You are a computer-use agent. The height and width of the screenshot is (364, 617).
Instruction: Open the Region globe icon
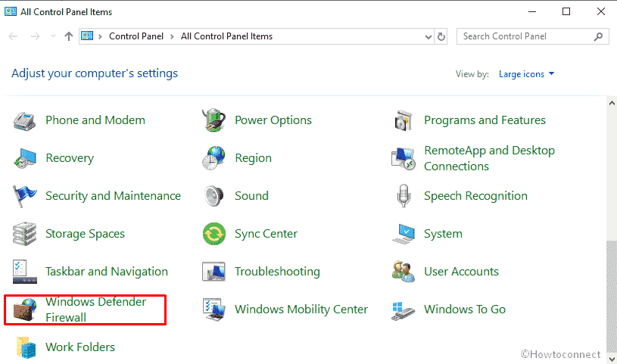[213, 158]
